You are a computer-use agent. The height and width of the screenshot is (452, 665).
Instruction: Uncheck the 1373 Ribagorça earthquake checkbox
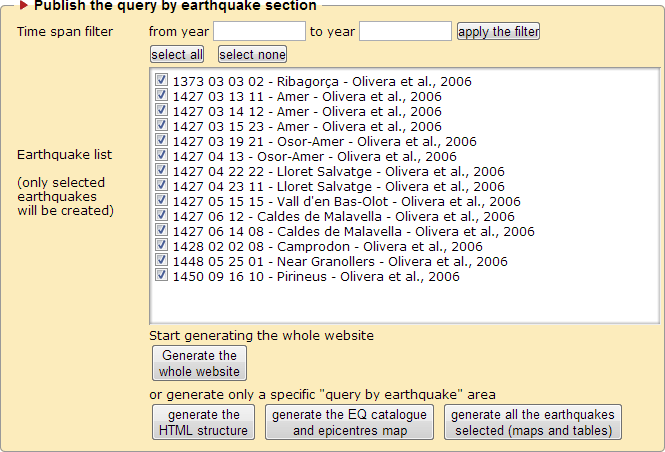point(163,81)
